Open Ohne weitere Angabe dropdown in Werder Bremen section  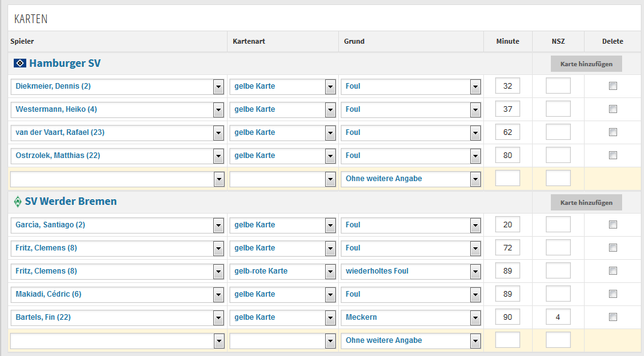click(411, 340)
